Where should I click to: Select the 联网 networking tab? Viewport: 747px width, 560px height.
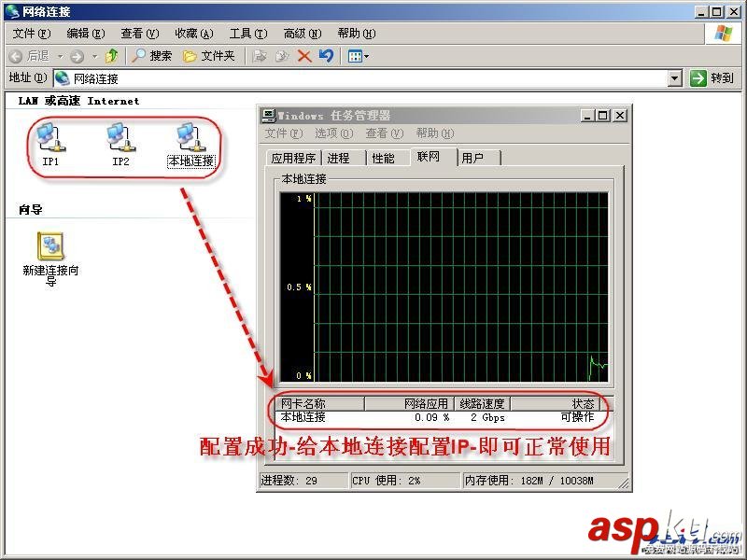click(432, 157)
